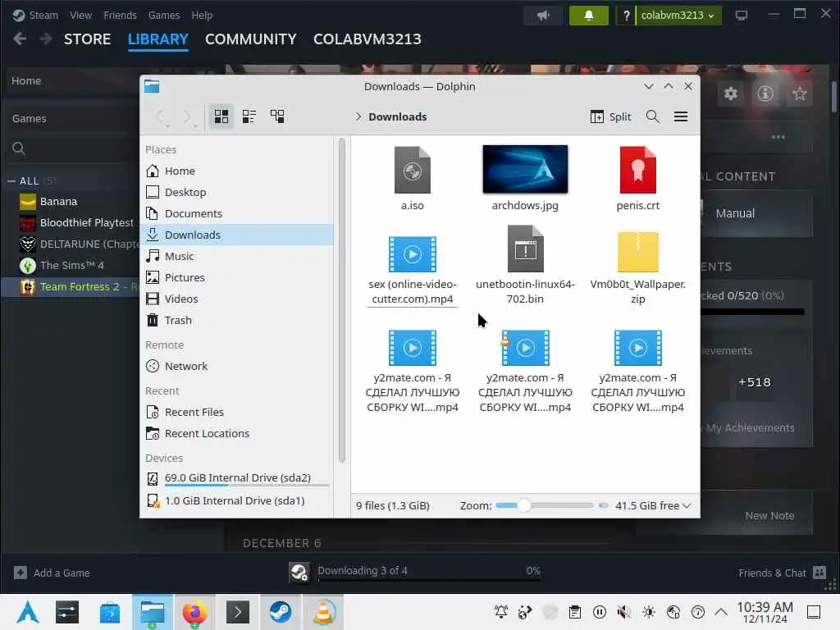
Task: Open Games menu in Steam
Action: tap(164, 15)
